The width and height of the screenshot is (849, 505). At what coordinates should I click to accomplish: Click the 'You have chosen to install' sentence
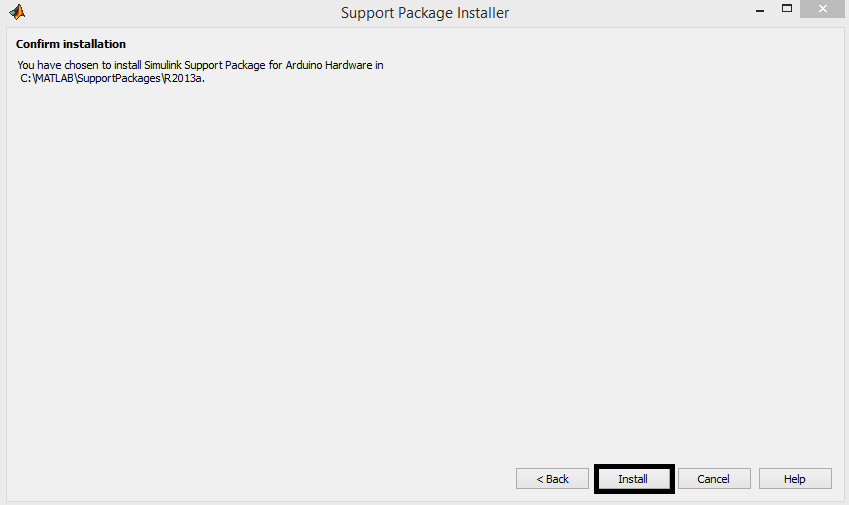pos(200,71)
